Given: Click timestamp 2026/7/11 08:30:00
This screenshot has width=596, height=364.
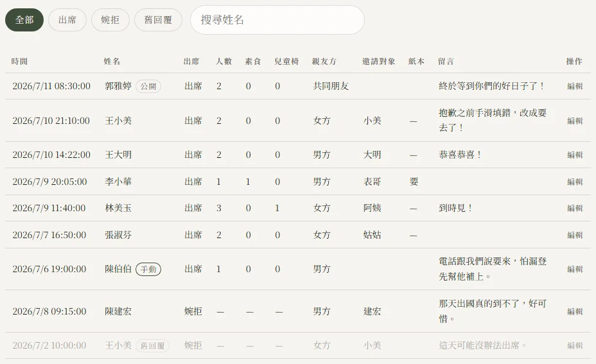Looking at the screenshot, I should [x=51, y=86].
